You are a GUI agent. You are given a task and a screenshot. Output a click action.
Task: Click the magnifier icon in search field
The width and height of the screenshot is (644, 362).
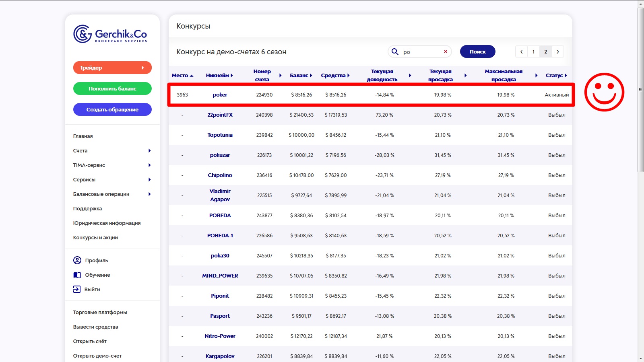395,52
